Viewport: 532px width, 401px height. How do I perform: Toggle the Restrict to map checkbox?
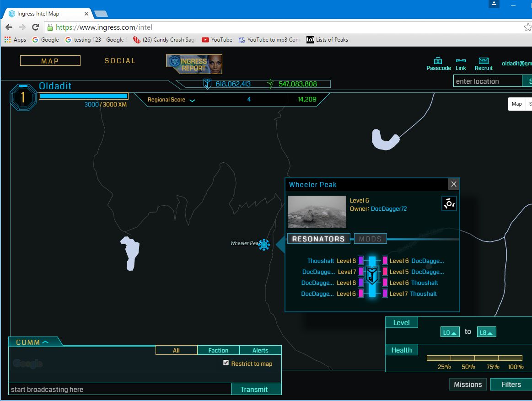pyautogui.click(x=226, y=363)
